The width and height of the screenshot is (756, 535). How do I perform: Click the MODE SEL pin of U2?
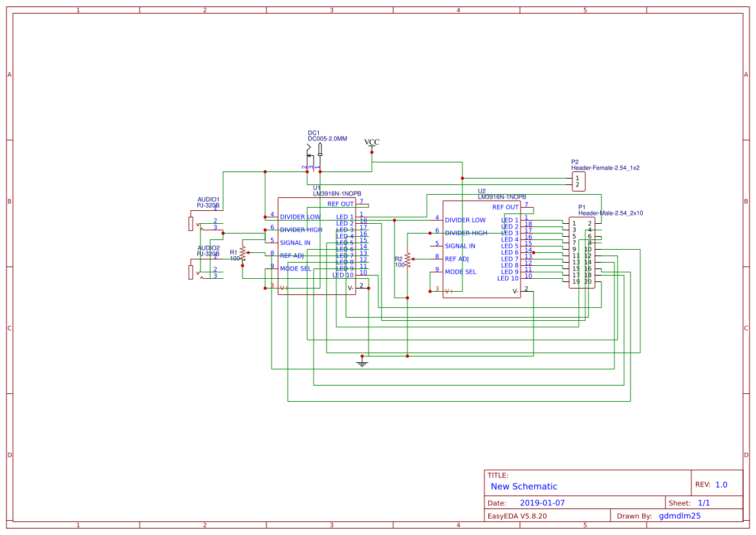(461, 272)
